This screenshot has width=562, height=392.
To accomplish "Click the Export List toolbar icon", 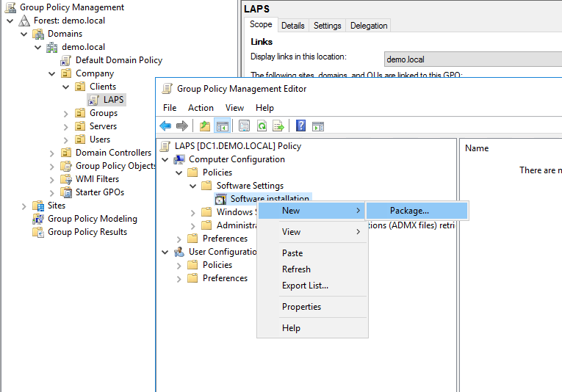I will click(x=278, y=126).
